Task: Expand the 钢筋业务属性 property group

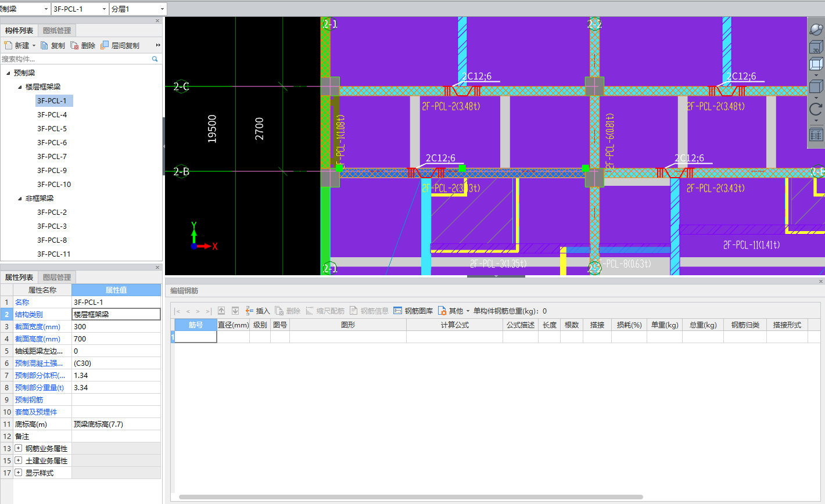Action: coord(19,448)
